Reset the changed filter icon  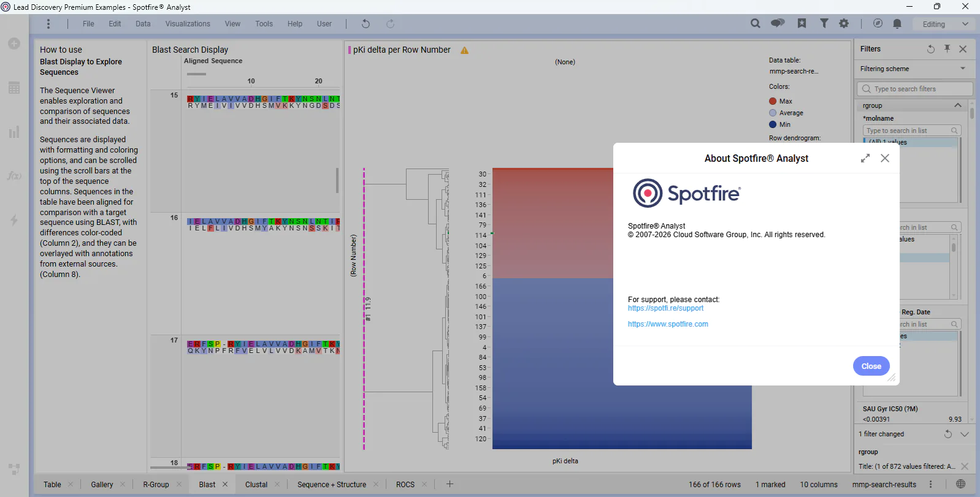point(948,434)
